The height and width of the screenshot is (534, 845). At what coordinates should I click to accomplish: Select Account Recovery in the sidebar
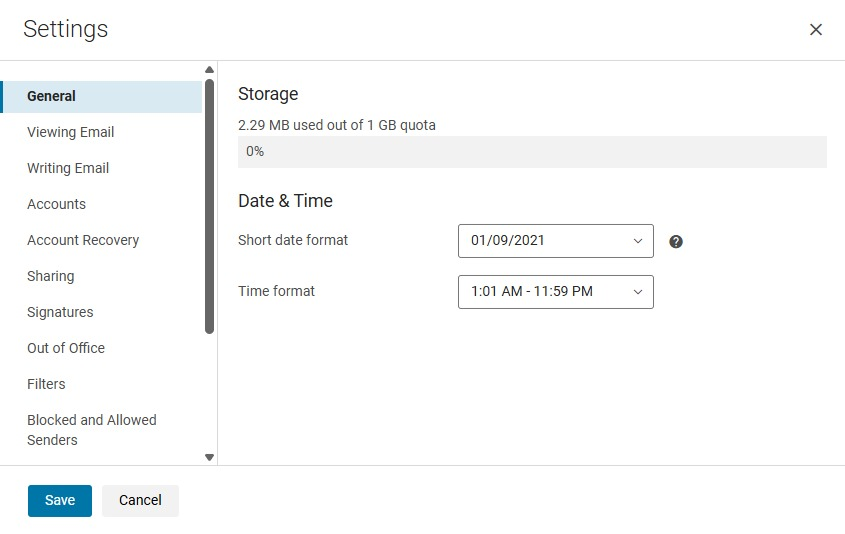[x=83, y=240]
